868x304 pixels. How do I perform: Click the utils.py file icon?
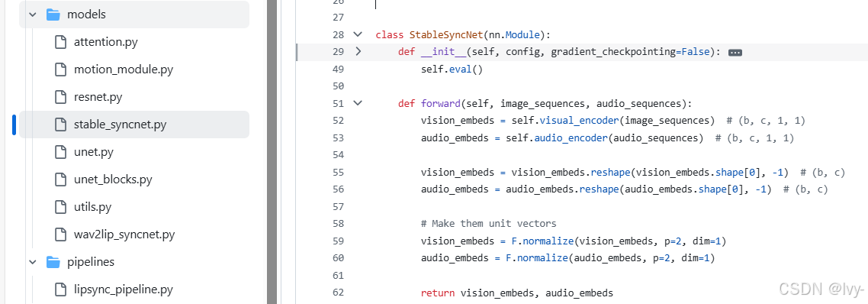coord(61,207)
